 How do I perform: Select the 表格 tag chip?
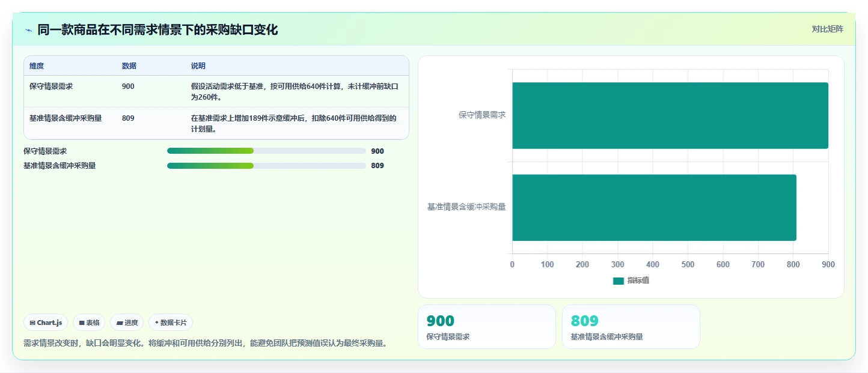89,323
